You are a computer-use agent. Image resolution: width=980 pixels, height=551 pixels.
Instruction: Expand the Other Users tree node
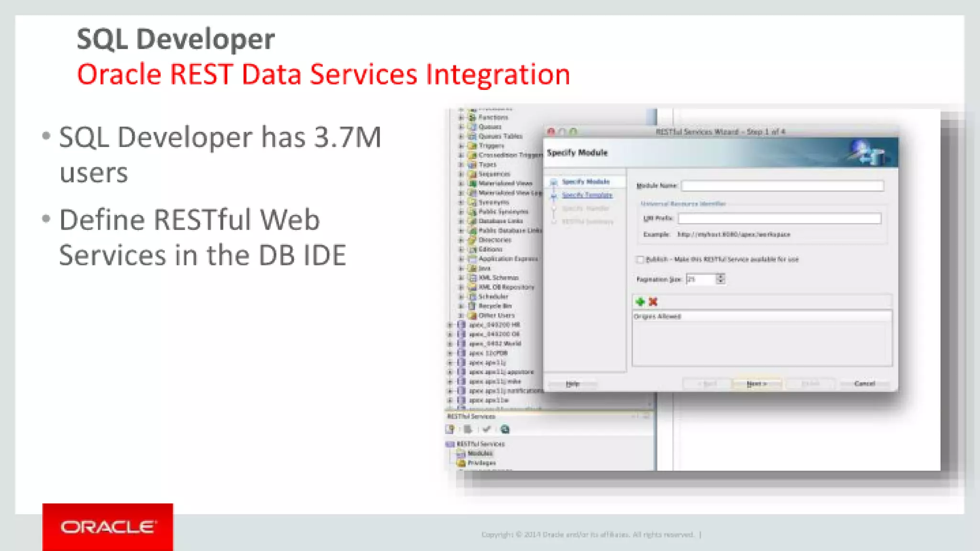(461, 316)
